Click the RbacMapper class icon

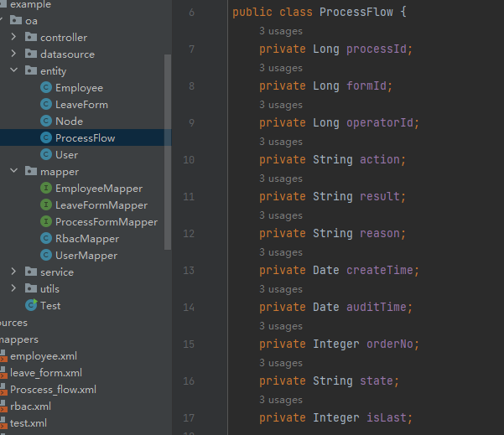[46, 239]
